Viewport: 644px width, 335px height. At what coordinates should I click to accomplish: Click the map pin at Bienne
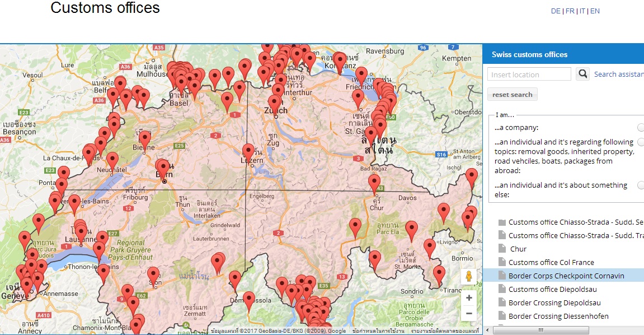144,141
